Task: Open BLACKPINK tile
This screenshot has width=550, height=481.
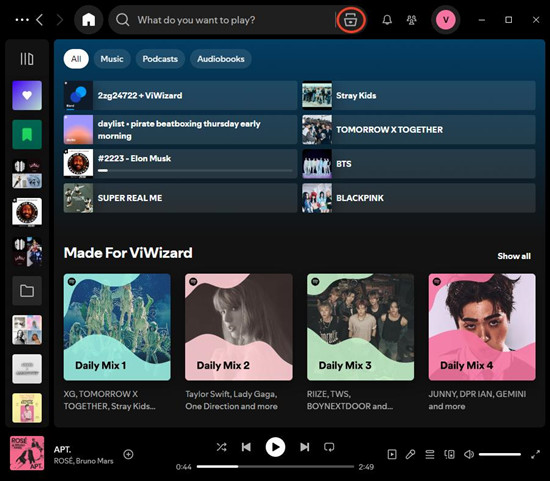Action: coord(419,198)
